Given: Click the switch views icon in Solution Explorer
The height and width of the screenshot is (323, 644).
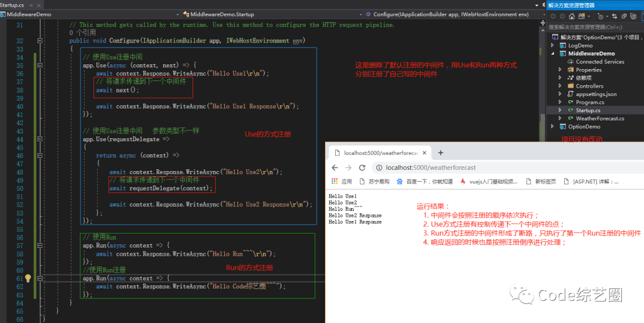Looking at the screenshot, I should tap(581, 17).
